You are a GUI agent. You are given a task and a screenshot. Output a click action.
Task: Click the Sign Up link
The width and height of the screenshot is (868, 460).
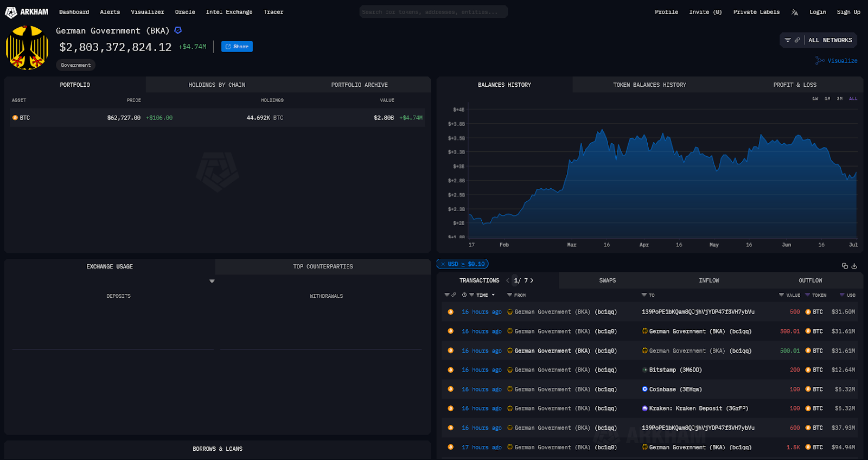click(x=848, y=12)
